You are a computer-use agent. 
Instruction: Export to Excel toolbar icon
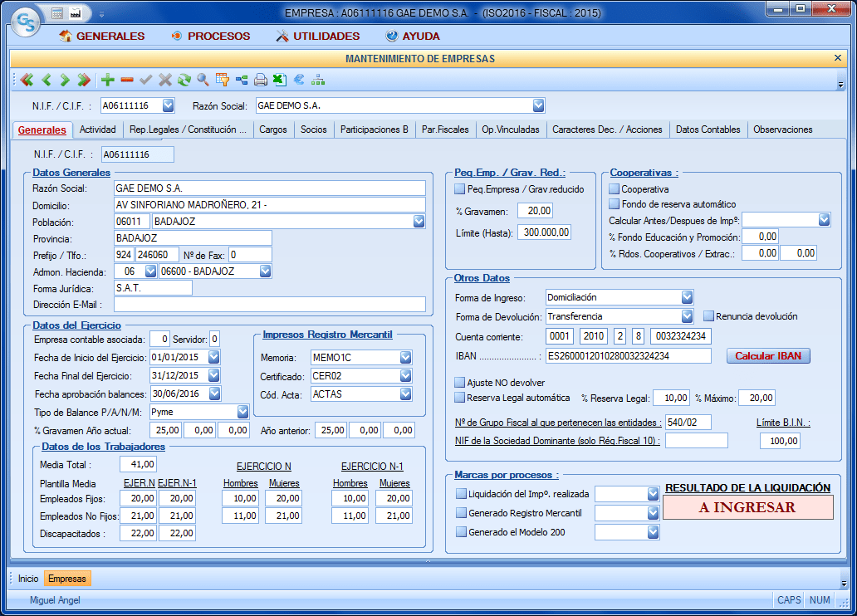pos(280,80)
